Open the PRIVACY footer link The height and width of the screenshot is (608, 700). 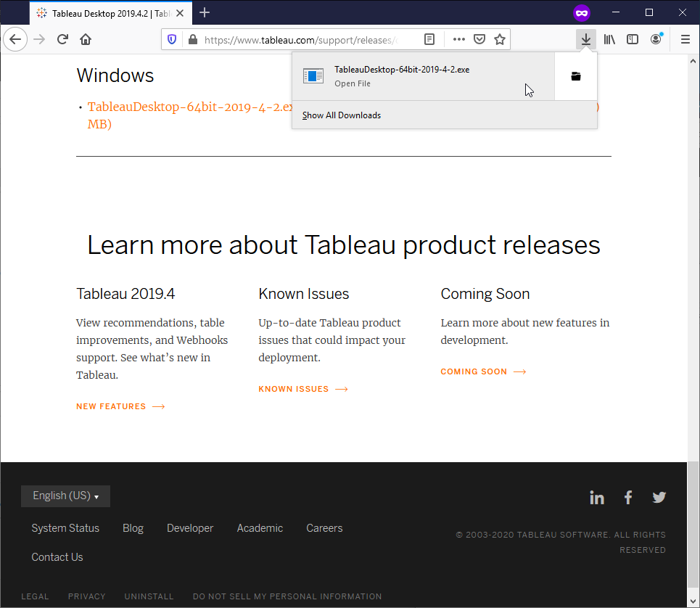86,596
